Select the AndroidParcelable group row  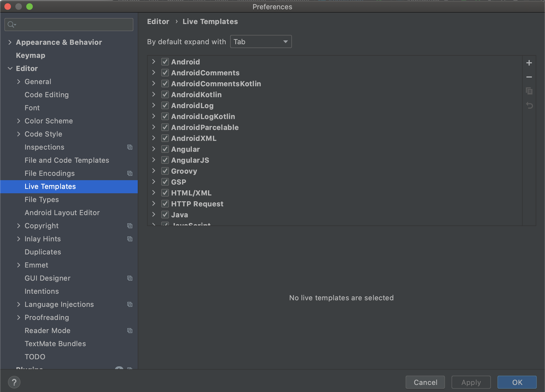[x=335, y=127]
